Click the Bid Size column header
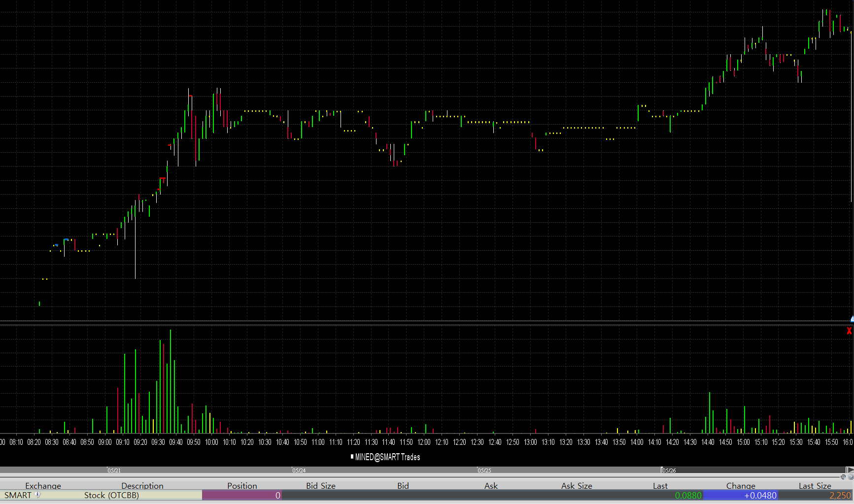 (320, 486)
